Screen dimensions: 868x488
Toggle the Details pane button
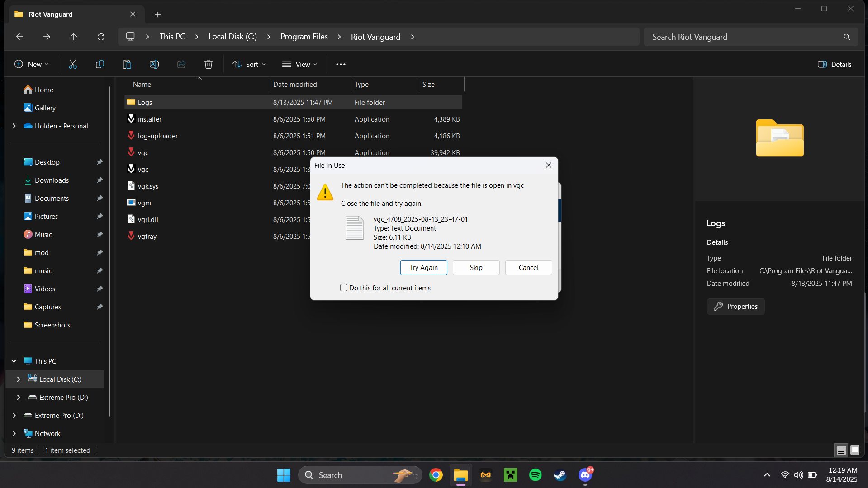(835, 64)
